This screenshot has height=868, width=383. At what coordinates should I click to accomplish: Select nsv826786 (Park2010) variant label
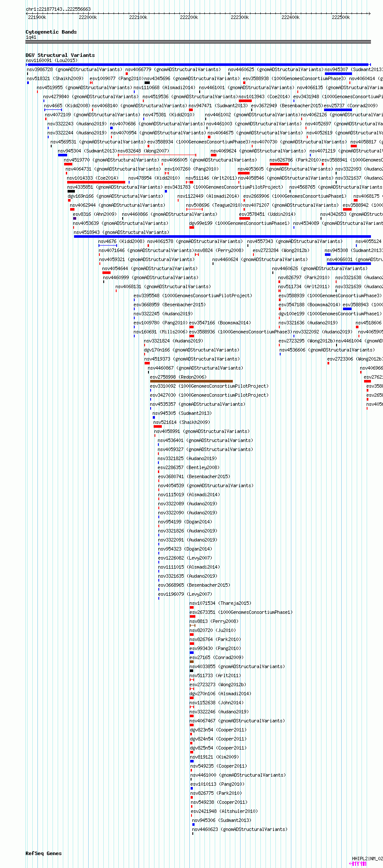coord(295,160)
